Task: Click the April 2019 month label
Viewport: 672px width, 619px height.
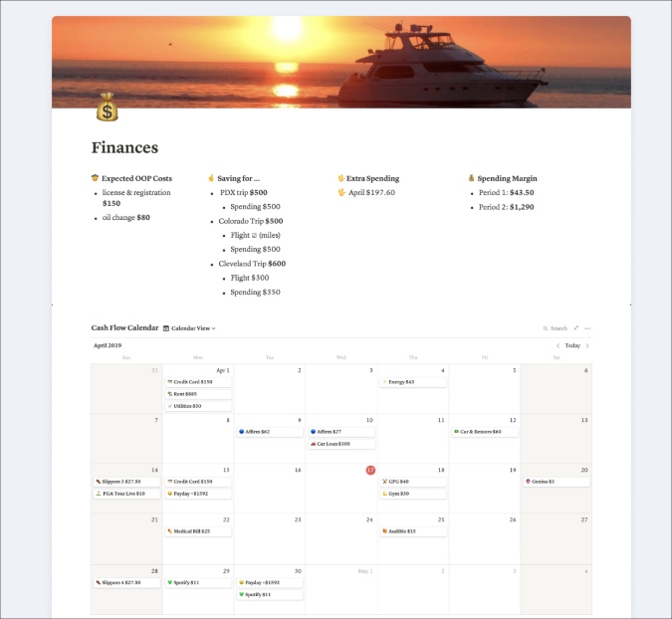Action: (108, 345)
